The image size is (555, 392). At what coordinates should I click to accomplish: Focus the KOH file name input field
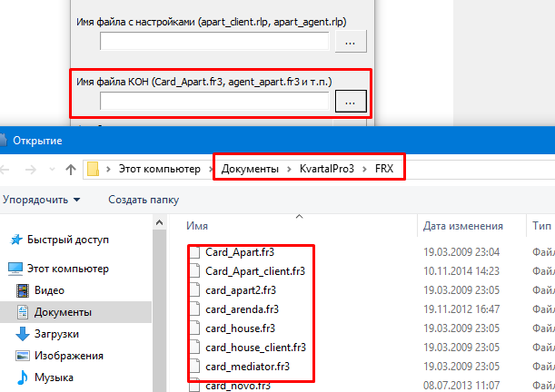(x=214, y=102)
